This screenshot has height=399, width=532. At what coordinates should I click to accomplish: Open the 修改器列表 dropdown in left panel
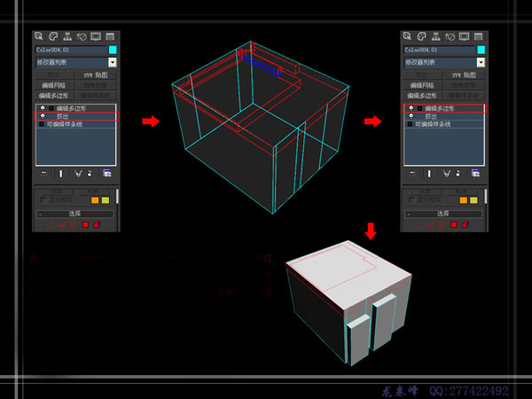[112, 63]
